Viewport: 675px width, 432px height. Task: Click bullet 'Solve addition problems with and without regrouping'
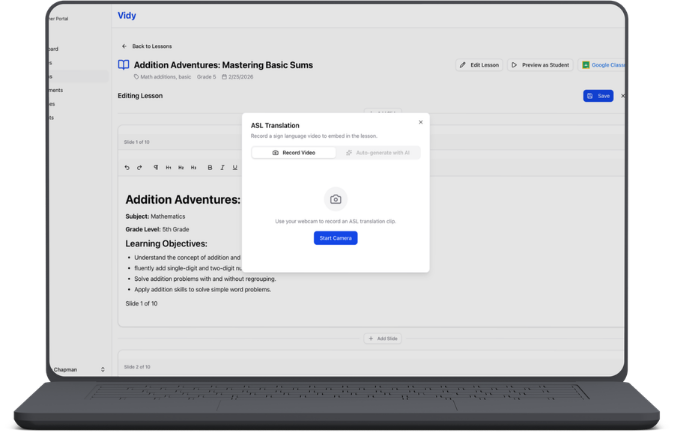point(205,279)
